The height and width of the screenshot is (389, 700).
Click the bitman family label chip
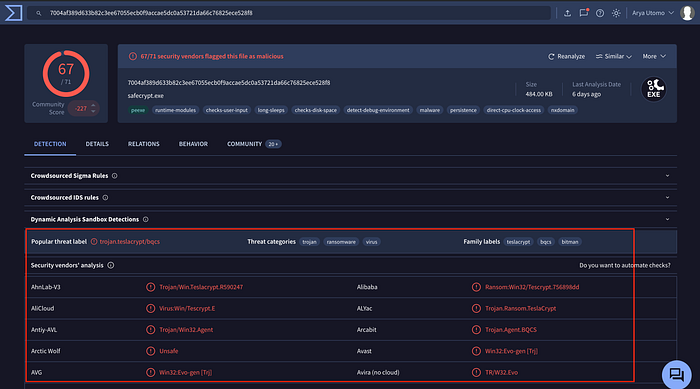tap(570, 242)
